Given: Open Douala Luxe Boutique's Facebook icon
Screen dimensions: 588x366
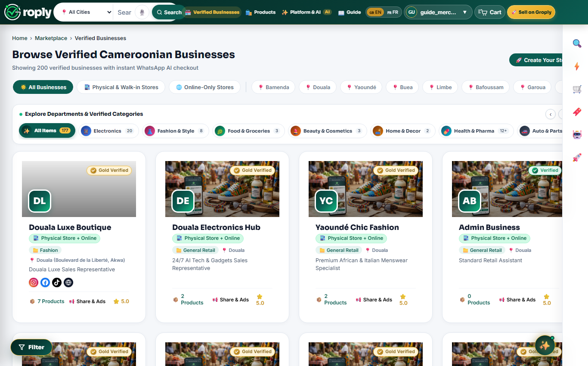Looking at the screenshot, I should point(45,282).
